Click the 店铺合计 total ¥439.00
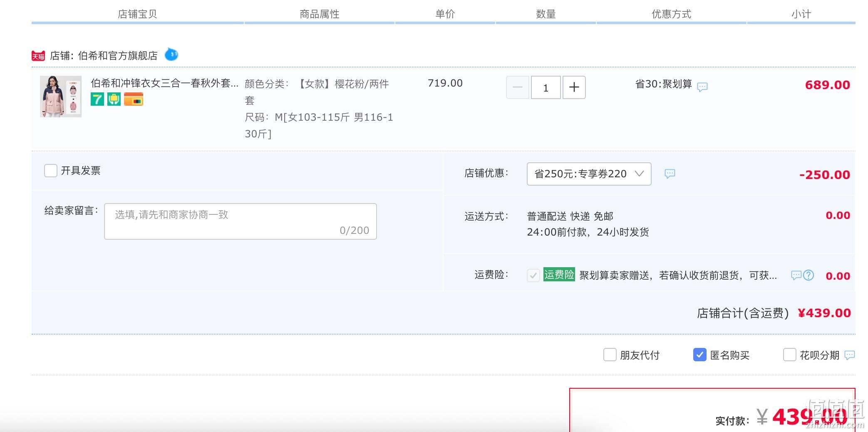This screenshot has width=868, height=432. pyautogui.click(x=824, y=313)
